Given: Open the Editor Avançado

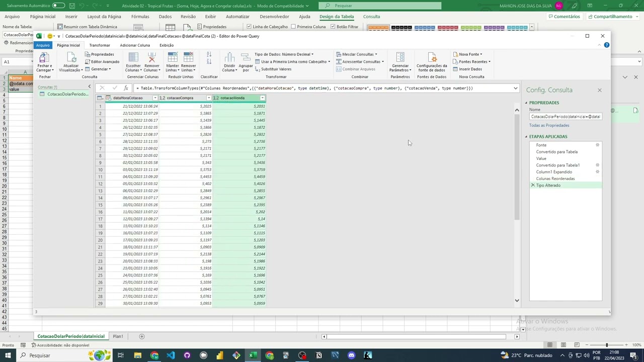Looking at the screenshot, I should 102,62.
